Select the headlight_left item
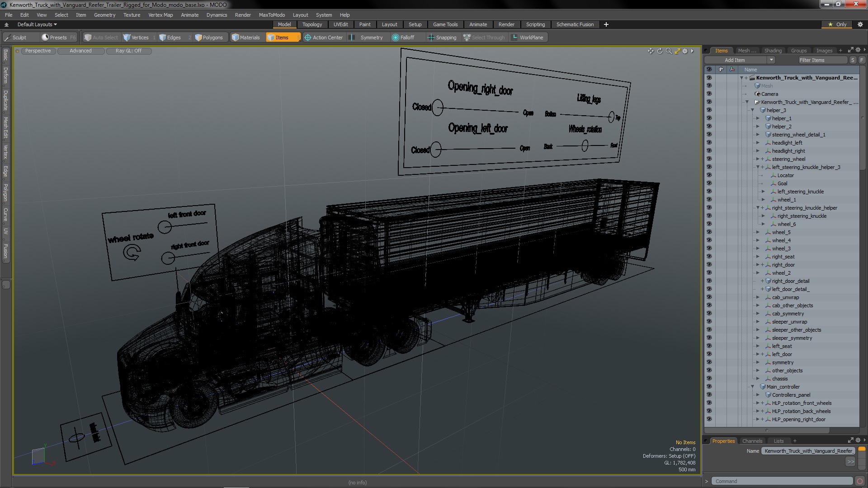868x488 pixels. click(787, 143)
